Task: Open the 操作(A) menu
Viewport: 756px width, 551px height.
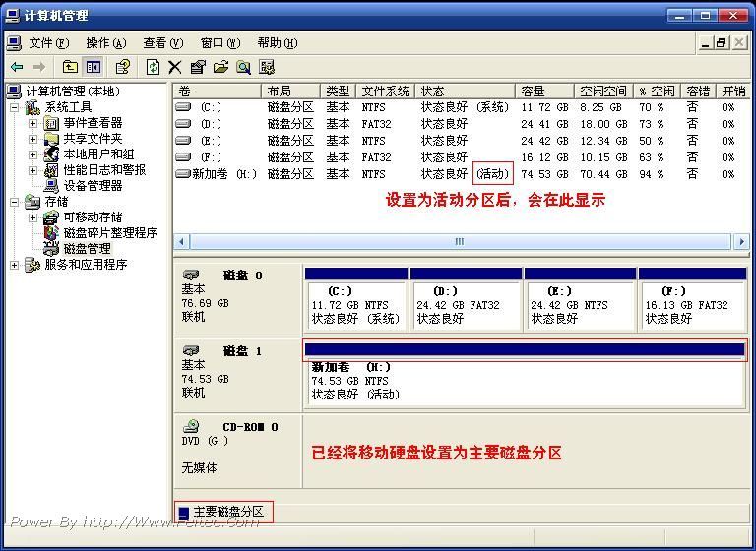Action: [x=105, y=43]
